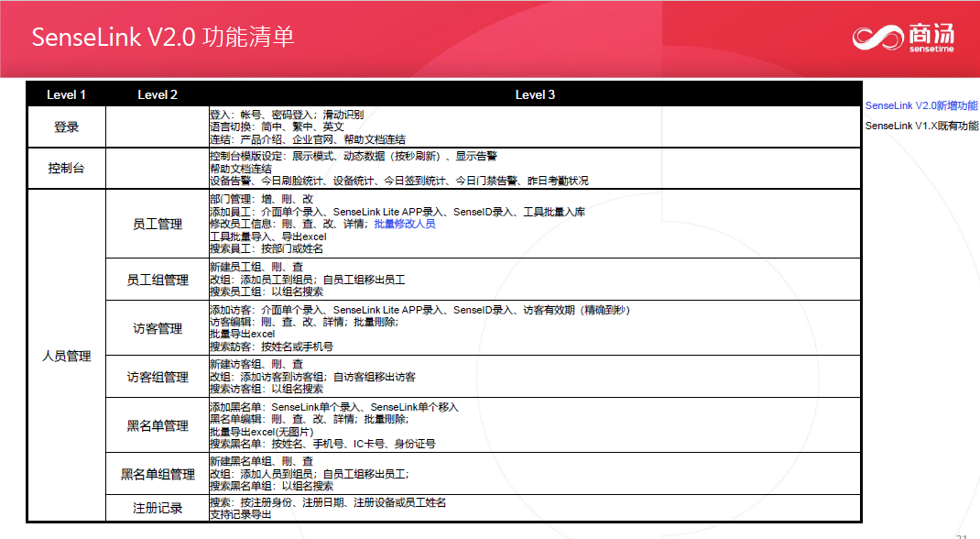Select the line '部门管理：增、删、改'

(x=261, y=200)
